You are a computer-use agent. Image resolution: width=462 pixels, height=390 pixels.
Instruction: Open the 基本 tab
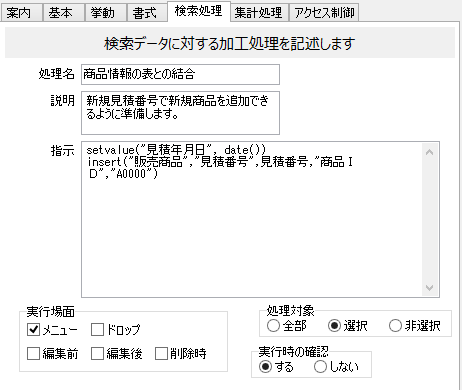(x=63, y=13)
